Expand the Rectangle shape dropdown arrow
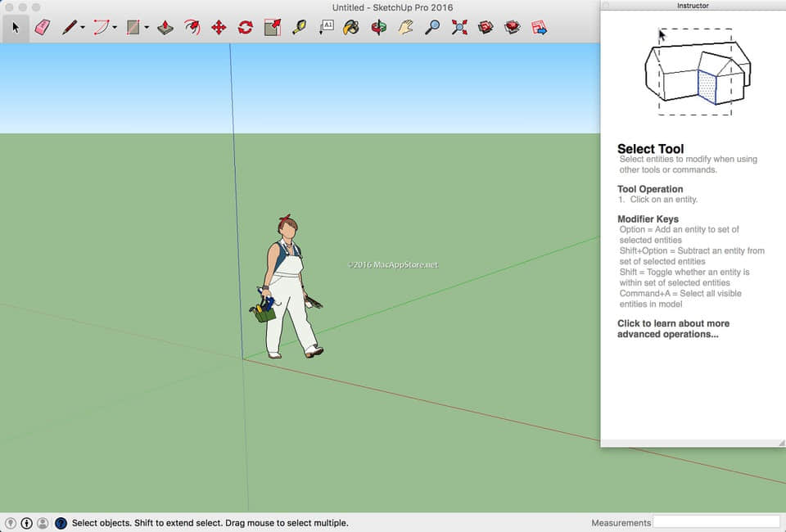Screen dimensions: 786x532 point(147,28)
